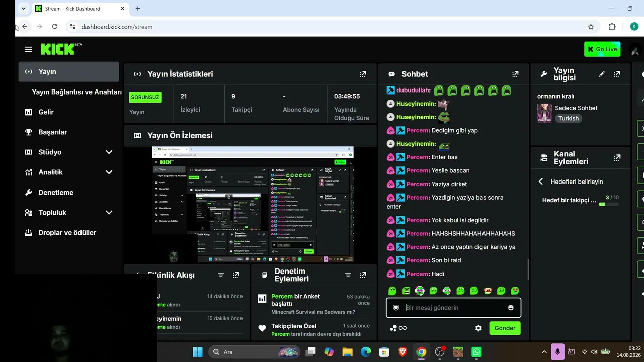Go back from Hedefleri belirleyin
This screenshot has height=362, width=644.
point(541,182)
